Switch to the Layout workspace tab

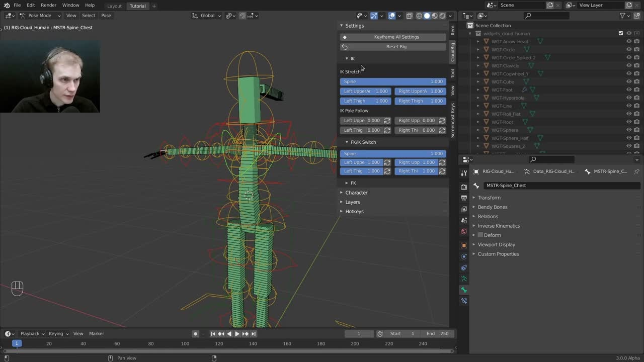[114, 6]
